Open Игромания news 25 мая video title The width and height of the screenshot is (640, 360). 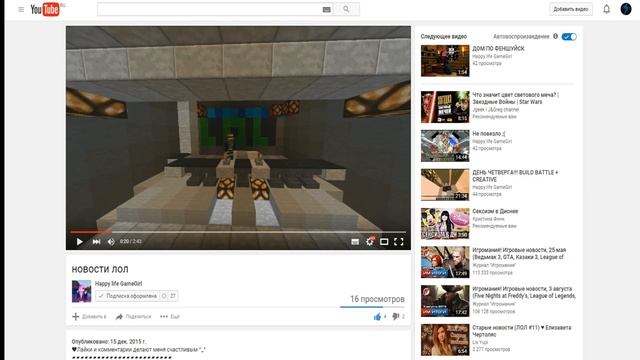tap(519, 253)
